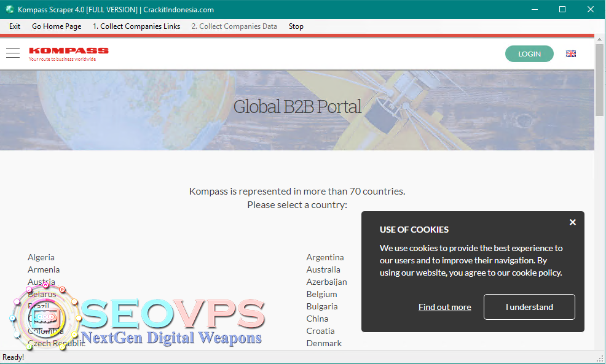Dismiss the cookies popup with the X

[573, 222]
